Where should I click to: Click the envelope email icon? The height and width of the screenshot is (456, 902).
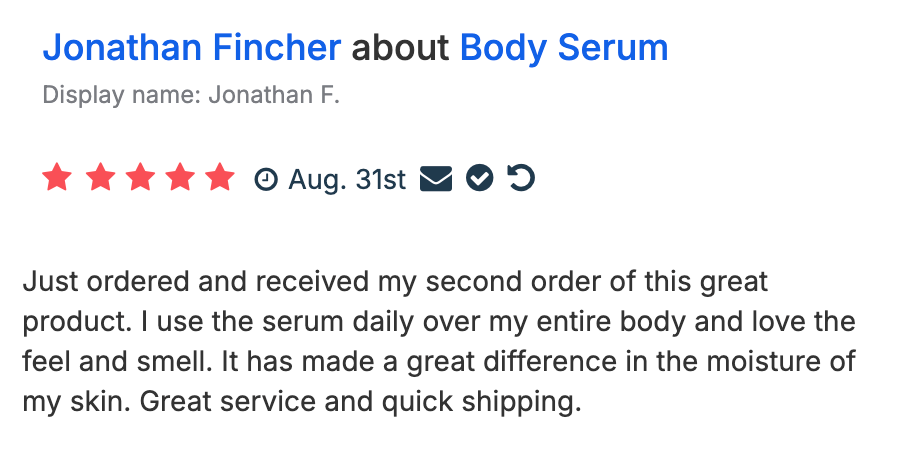[436, 179]
